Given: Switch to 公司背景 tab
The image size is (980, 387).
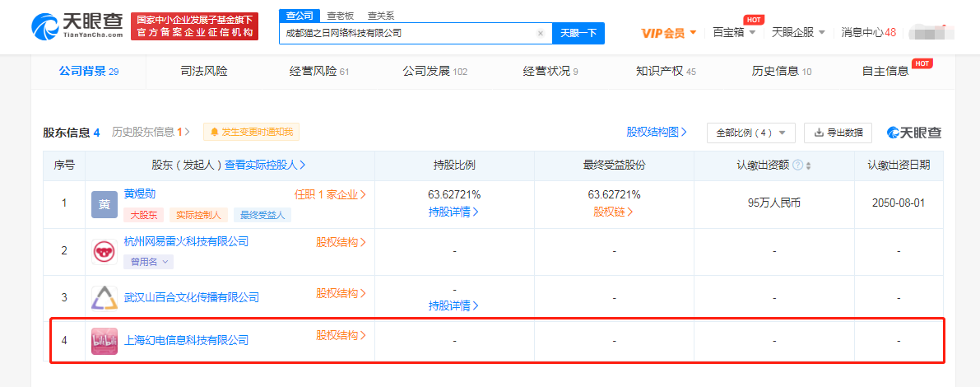Looking at the screenshot, I should point(89,72).
